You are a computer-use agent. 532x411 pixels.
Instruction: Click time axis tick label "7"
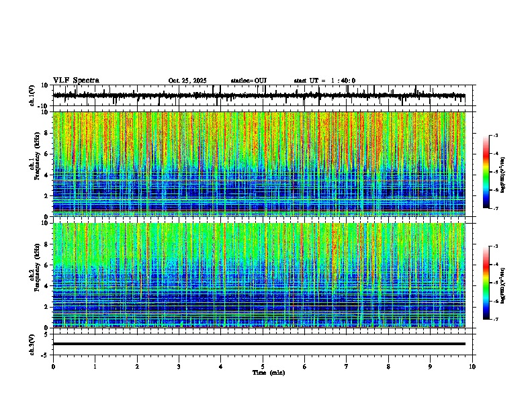347,367
